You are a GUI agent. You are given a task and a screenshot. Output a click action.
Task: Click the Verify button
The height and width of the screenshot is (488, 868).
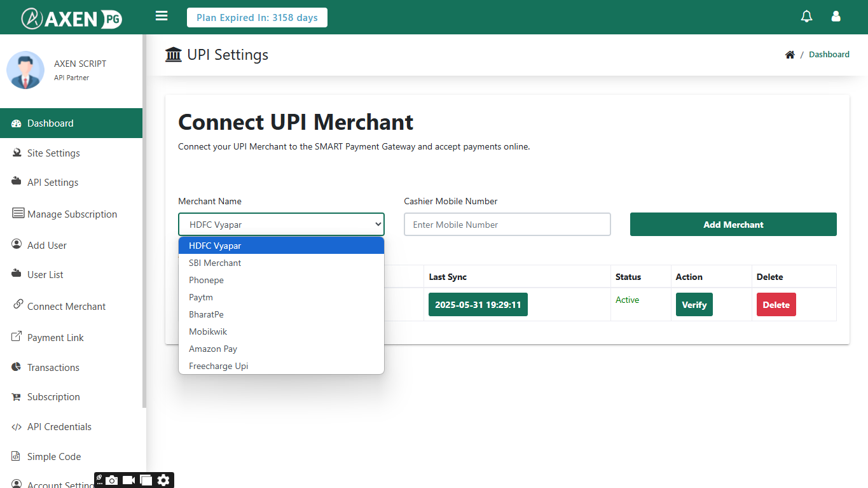coord(694,305)
